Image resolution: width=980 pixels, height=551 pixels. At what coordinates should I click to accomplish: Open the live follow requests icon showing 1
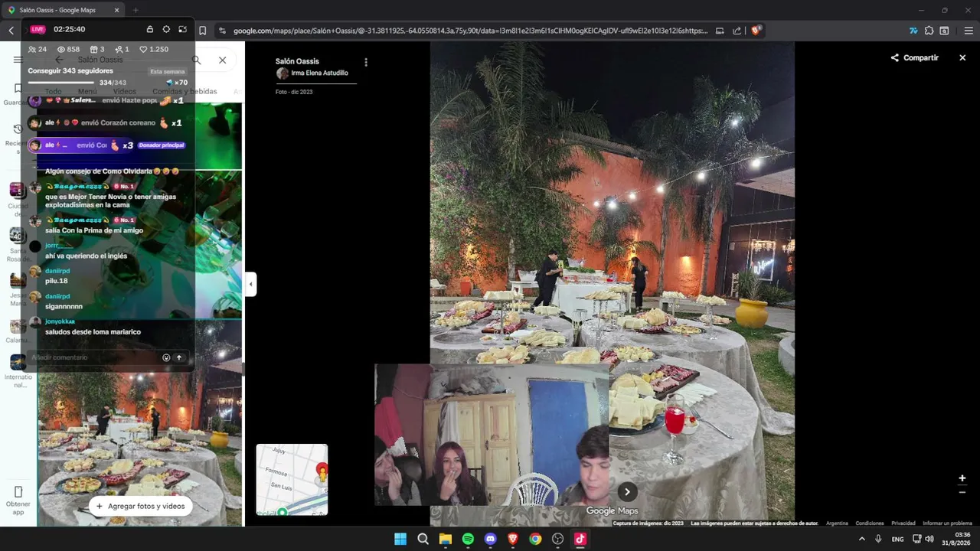pos(122,49)
